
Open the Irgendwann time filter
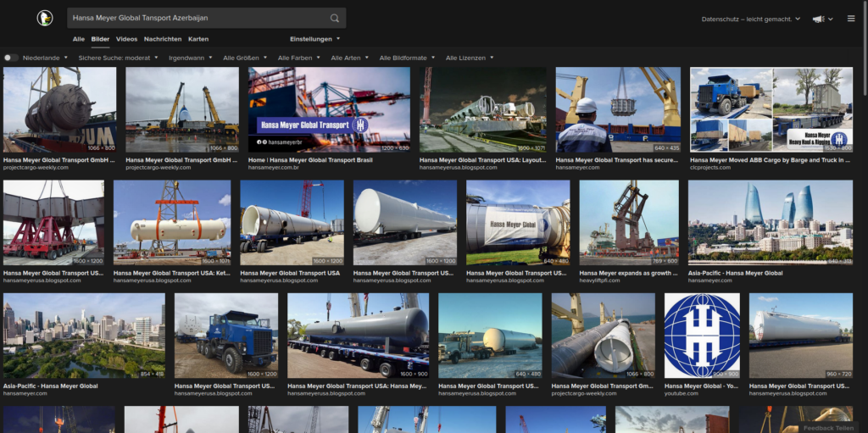pos(191,58)
